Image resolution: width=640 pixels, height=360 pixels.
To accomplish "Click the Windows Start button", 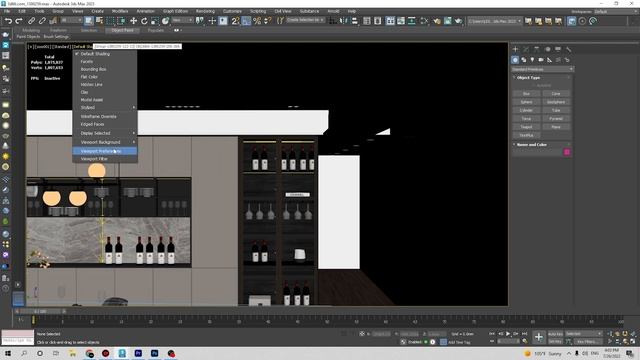I will [x=8, y=353].
